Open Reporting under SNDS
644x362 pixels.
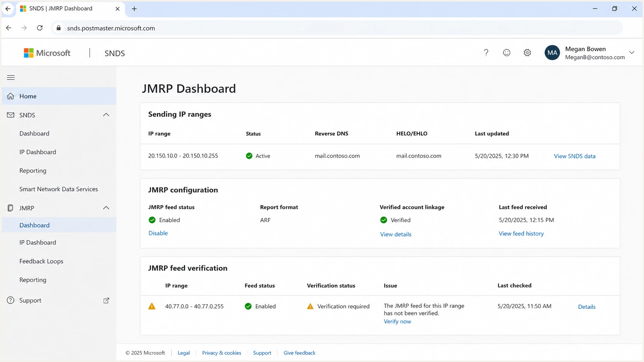tap(33, 170)
